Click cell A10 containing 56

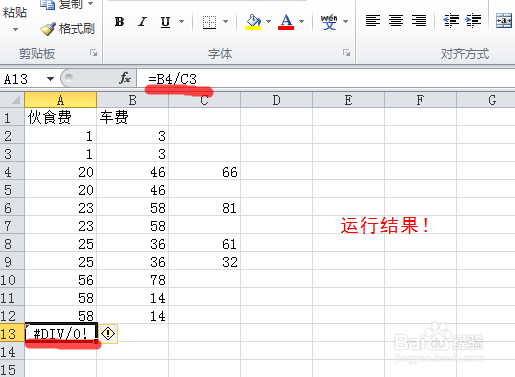pyautogui.click(x=61, y=279)
